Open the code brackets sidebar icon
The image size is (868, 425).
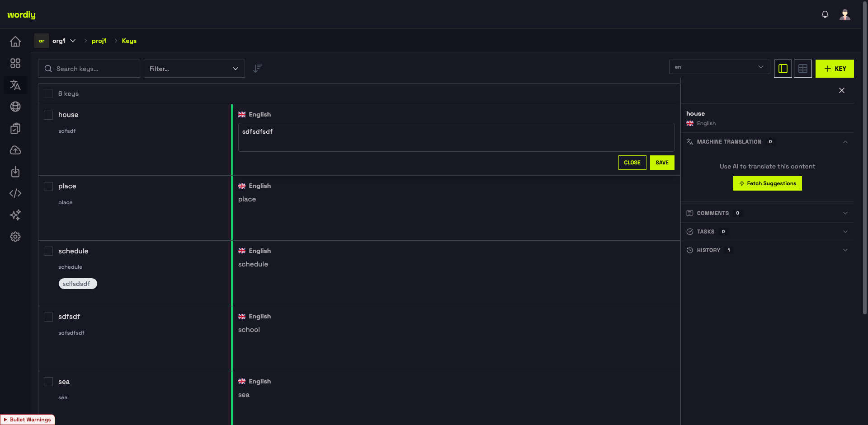(15, 193)
